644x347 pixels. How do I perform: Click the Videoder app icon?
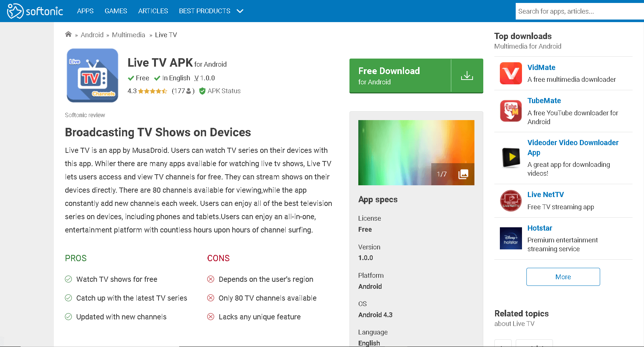point(511,158)
